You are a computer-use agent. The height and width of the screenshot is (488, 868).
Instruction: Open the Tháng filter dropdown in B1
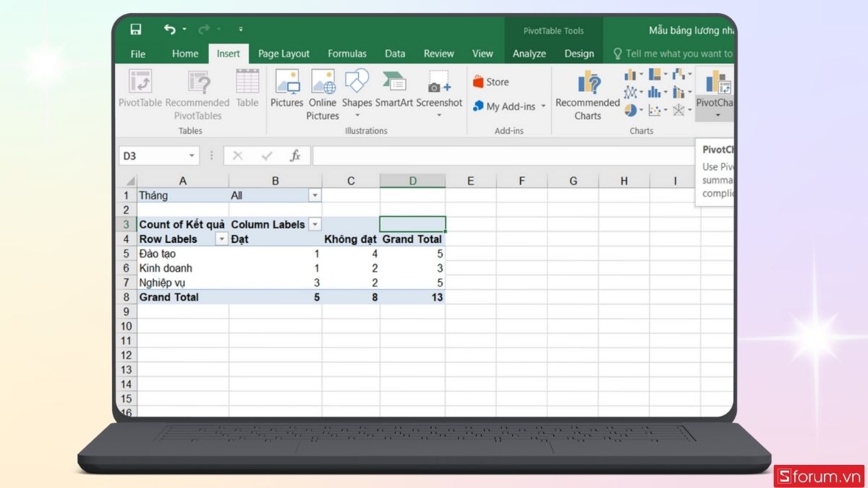coord(314,195)
